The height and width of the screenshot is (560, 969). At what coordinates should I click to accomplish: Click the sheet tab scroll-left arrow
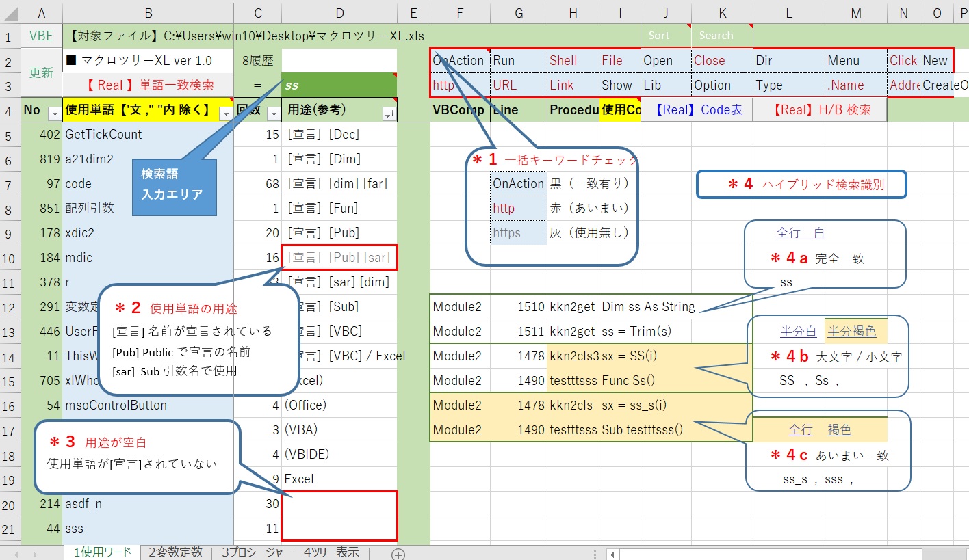(16, 553)
